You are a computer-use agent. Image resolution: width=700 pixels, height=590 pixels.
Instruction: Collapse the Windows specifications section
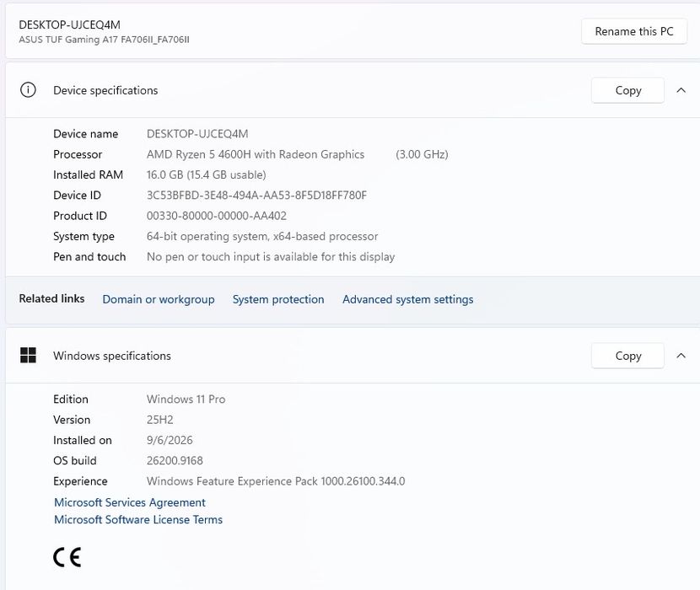point(681,356)
